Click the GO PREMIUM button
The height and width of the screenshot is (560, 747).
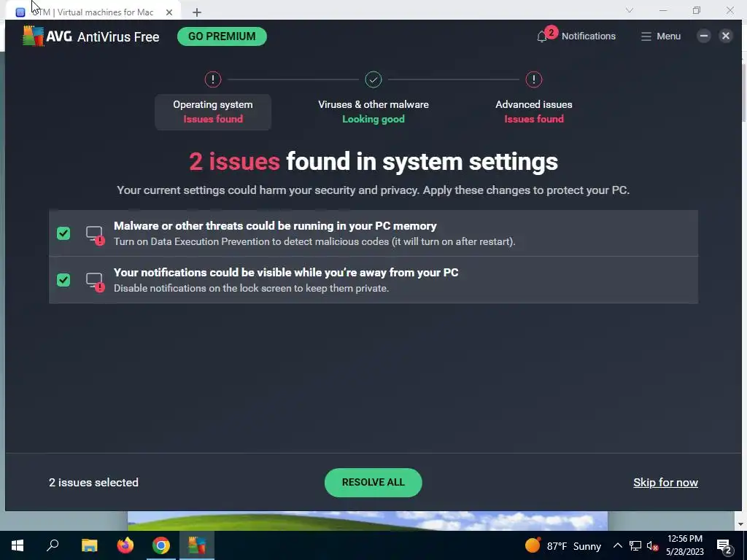point(222,36)
